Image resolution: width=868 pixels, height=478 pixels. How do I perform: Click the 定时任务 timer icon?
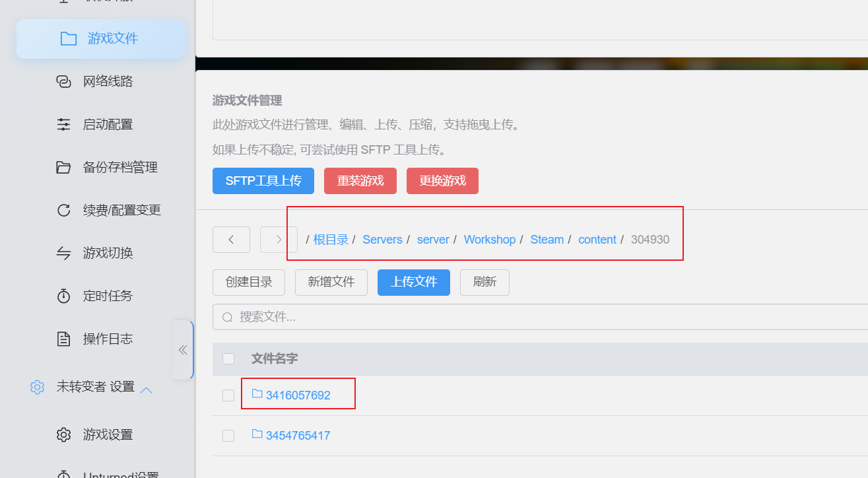click(63, 296)
